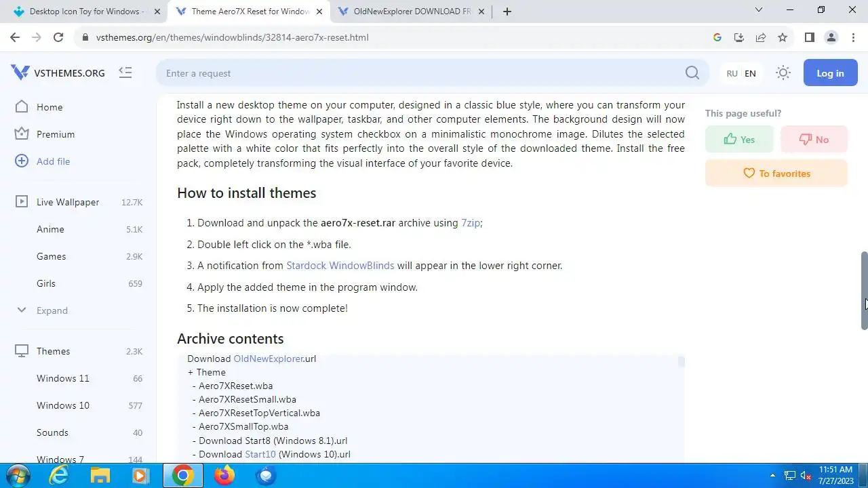
Task: Open the Chrome three-dot menu
Action: click(852, 37)
